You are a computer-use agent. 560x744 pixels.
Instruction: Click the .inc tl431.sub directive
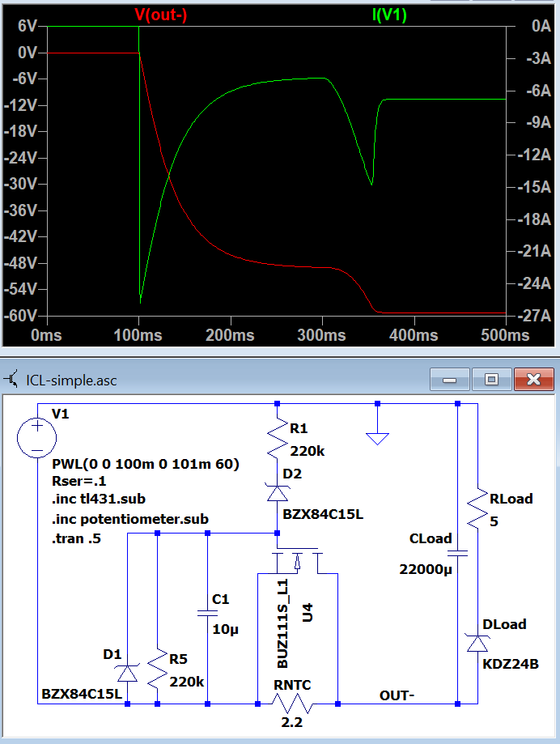99,499
